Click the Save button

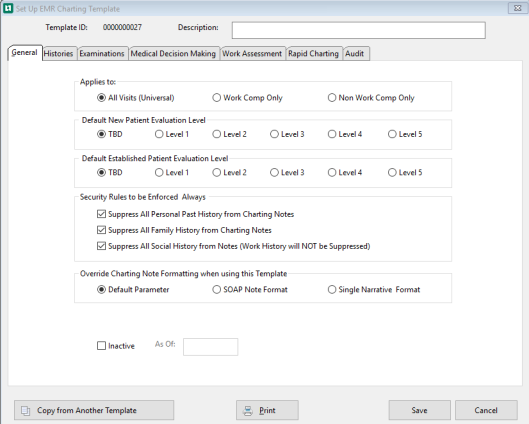click(x=419, y=410)
